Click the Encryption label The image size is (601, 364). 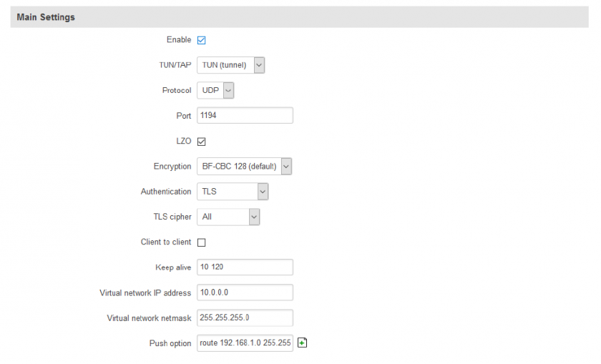[x=172, y=167]
